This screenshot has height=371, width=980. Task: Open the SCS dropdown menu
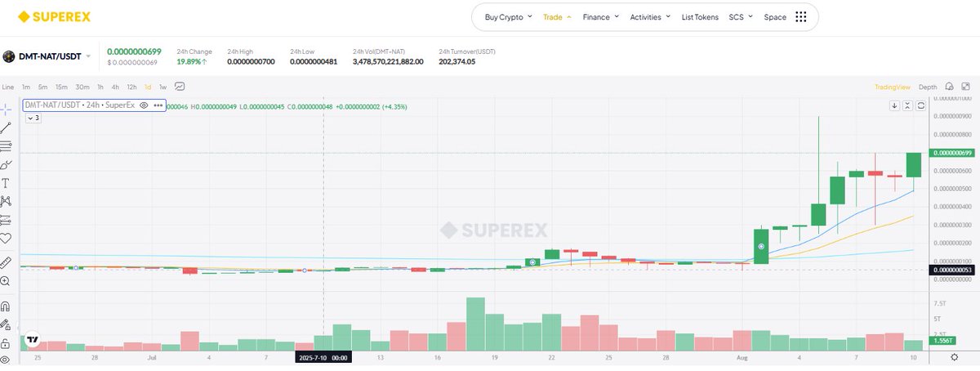[x=741, y=16]
